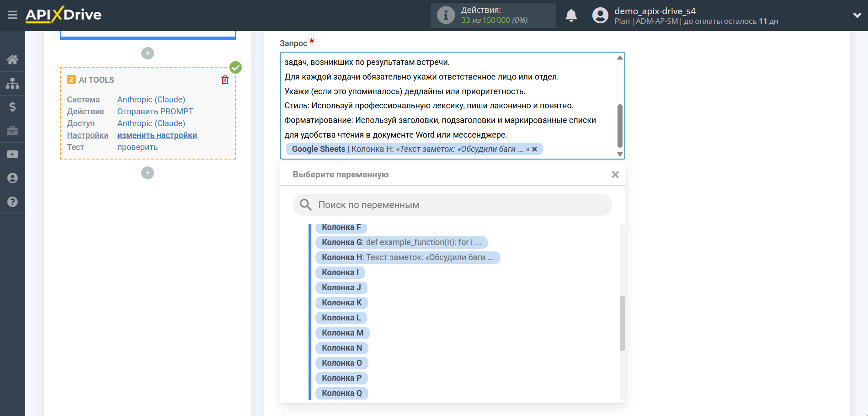
Task: Expand the account dropdown chevron
Action: [857, 15]
